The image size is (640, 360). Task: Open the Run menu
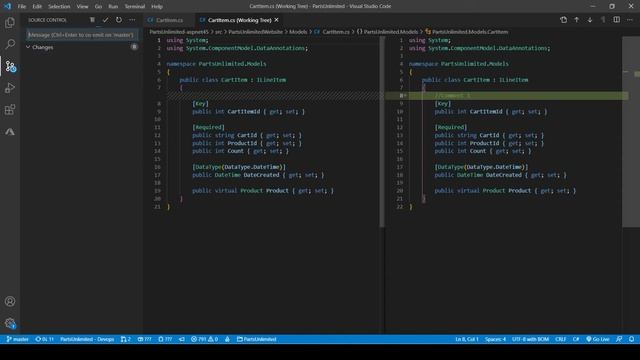[113, 7]
